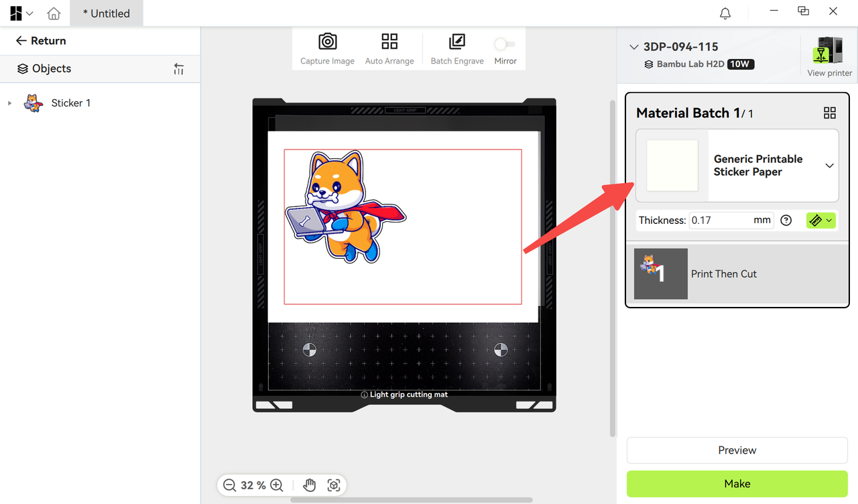
Task: Click the Return back arrow button
Action: (41, 41)
